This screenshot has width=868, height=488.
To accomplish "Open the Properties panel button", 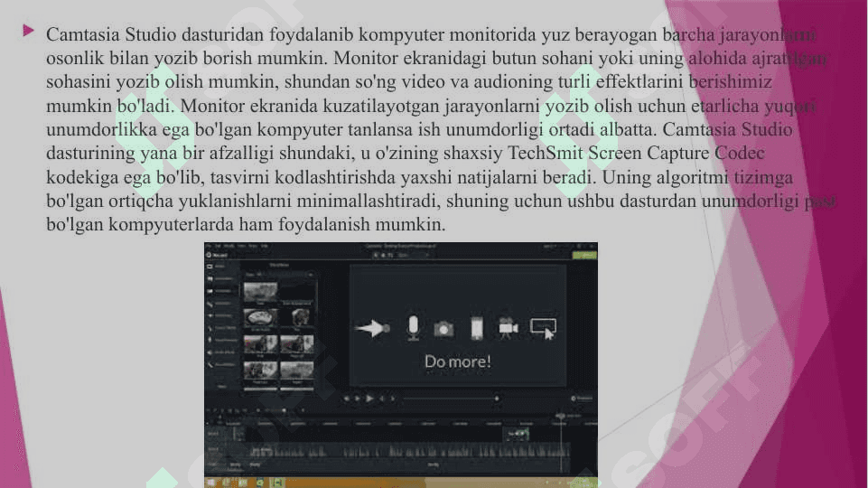I will 582,399.
